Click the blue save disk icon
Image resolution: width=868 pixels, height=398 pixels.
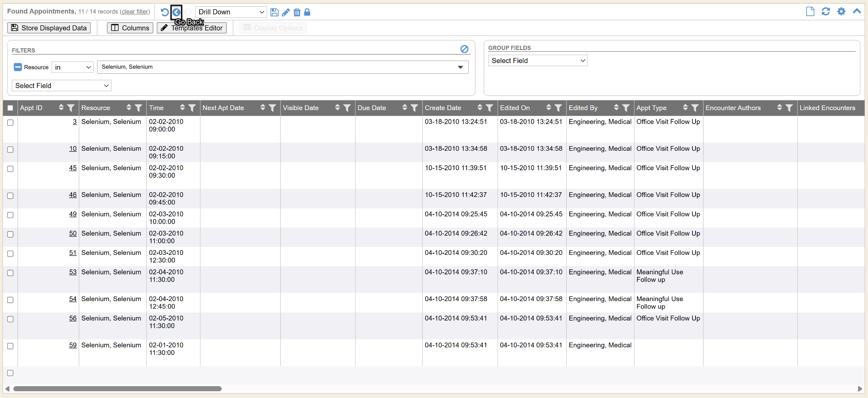click(274, 12)
